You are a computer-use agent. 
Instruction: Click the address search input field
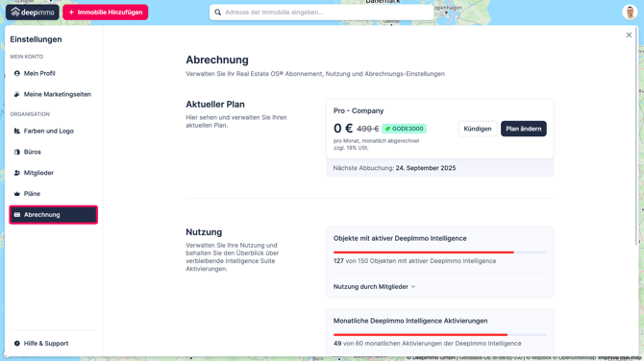click(321, 12)
